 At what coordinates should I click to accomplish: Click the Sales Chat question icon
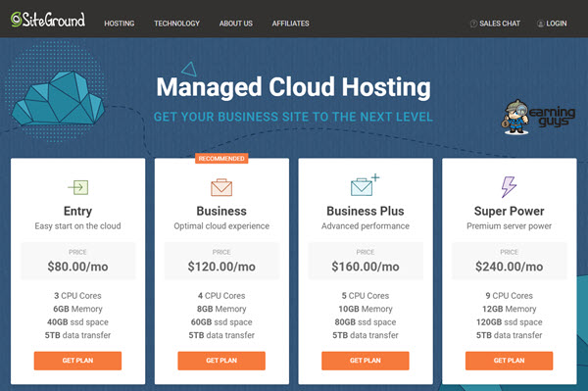473,24
